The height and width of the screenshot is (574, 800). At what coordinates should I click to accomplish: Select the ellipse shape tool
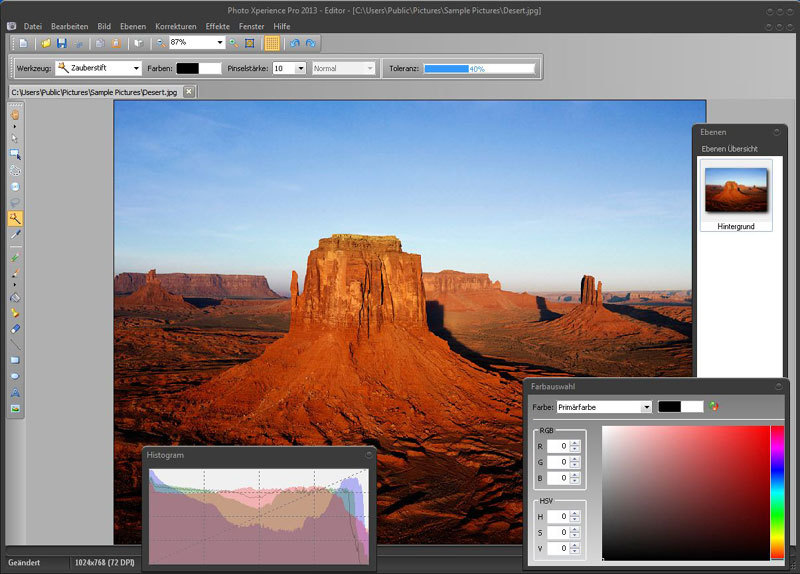point(15,377)
